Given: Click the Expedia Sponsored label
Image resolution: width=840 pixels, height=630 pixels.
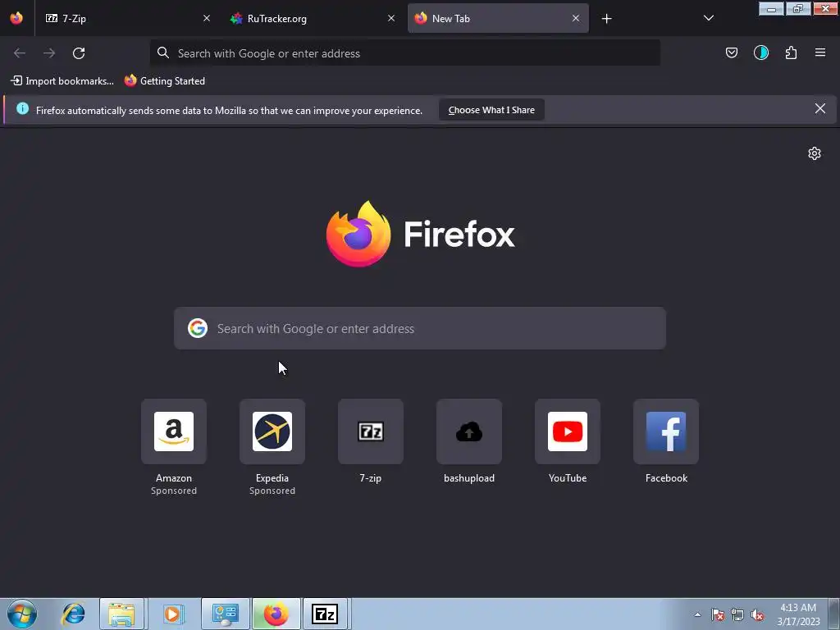Looking at the screenshot, I should click(x=272, y=491).
